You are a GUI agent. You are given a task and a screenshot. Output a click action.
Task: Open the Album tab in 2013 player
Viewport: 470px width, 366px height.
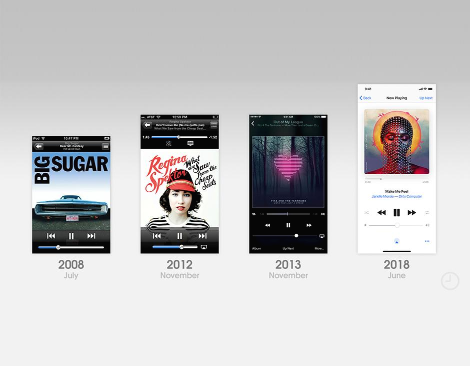pos(257,249)
